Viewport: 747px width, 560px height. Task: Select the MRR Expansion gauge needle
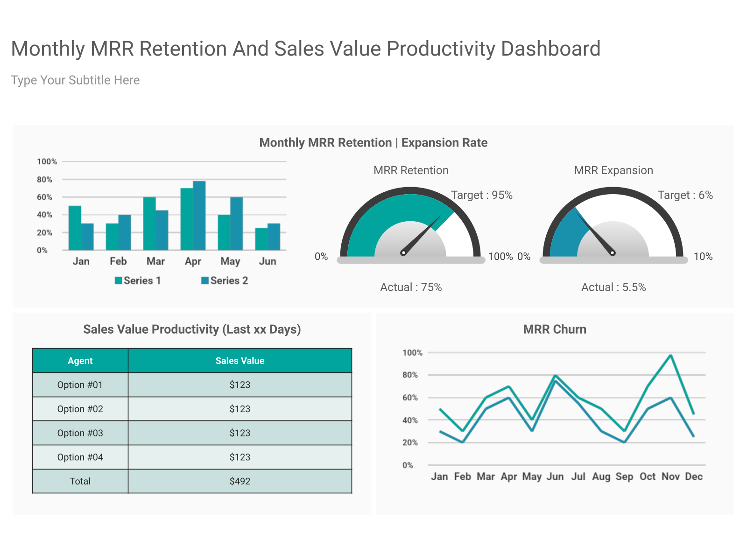595,232
